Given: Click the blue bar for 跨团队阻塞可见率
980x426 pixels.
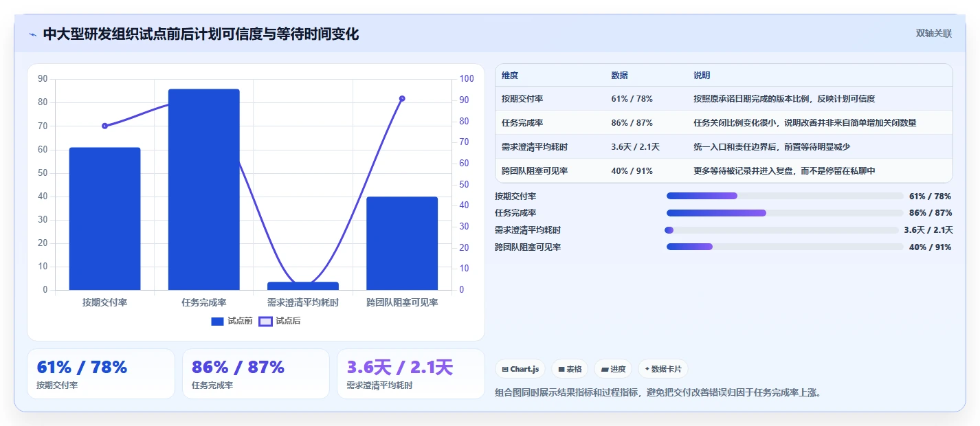Looking at the screenshot, I should (402, 243).
